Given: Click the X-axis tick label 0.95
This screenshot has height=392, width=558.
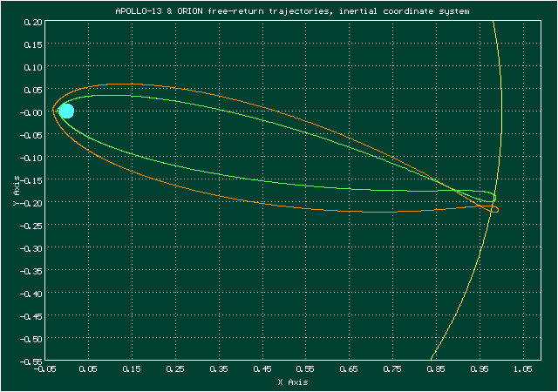Looking at the screenshot, I should 480,369.
